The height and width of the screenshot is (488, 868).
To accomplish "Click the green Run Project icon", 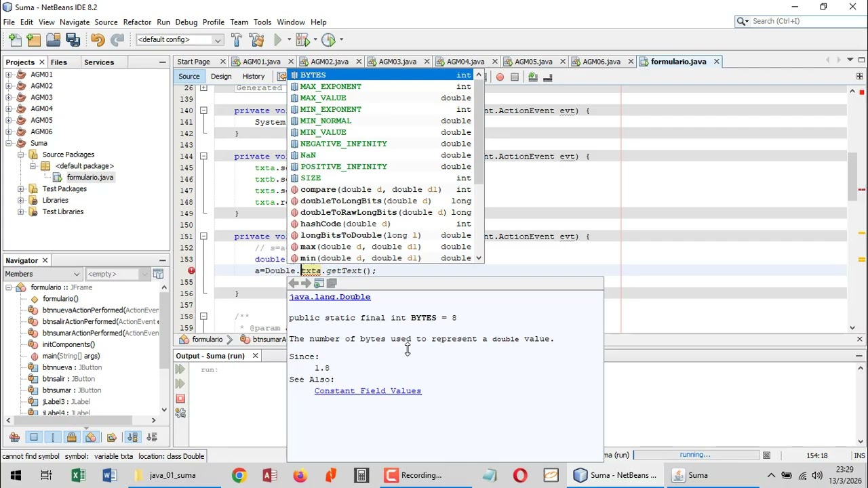I will (x=278, y=40).
